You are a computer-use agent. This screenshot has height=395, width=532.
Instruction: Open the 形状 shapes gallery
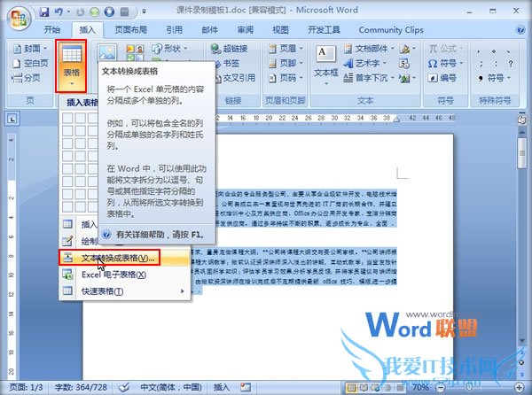click(169, 49)
